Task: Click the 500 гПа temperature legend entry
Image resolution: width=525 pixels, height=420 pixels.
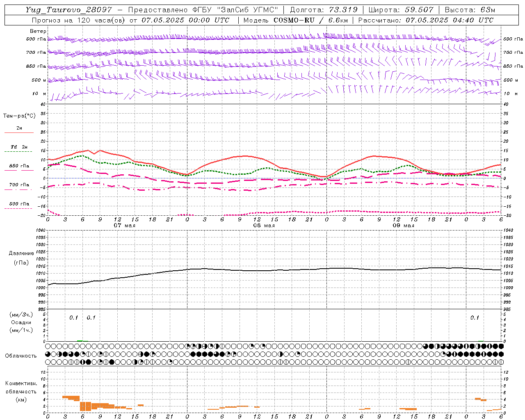Action: click(x=19, y=203)
